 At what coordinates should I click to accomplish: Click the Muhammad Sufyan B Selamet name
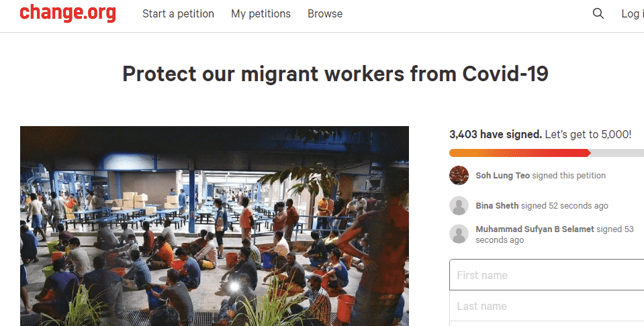click(535, 229)
